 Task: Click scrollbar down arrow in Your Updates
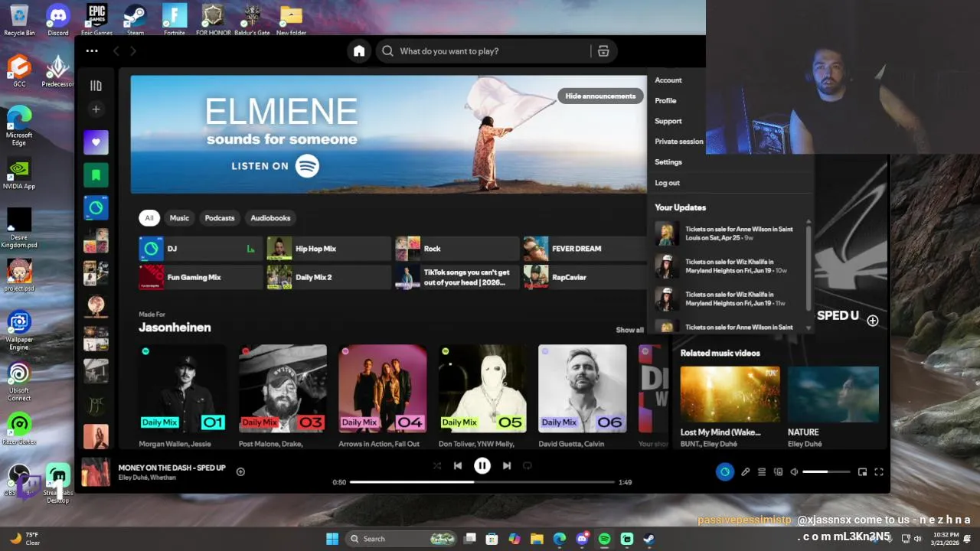808,328
